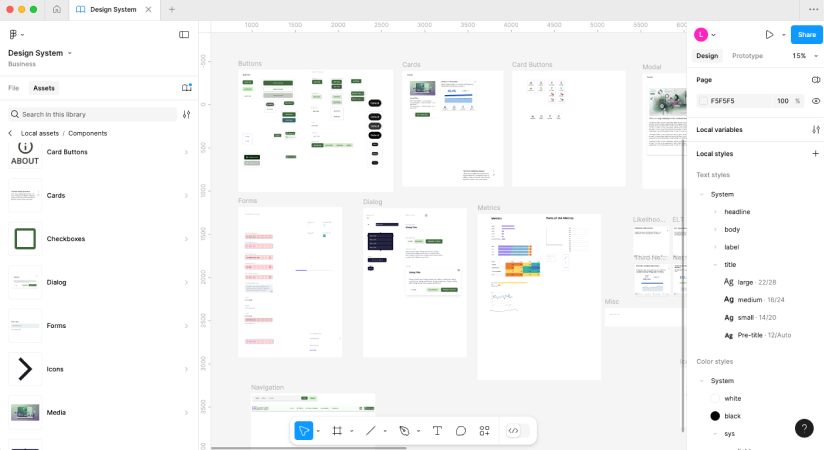The image size is (824, 450).
Task: Click the Search in this library field
Action: (93, 114)
